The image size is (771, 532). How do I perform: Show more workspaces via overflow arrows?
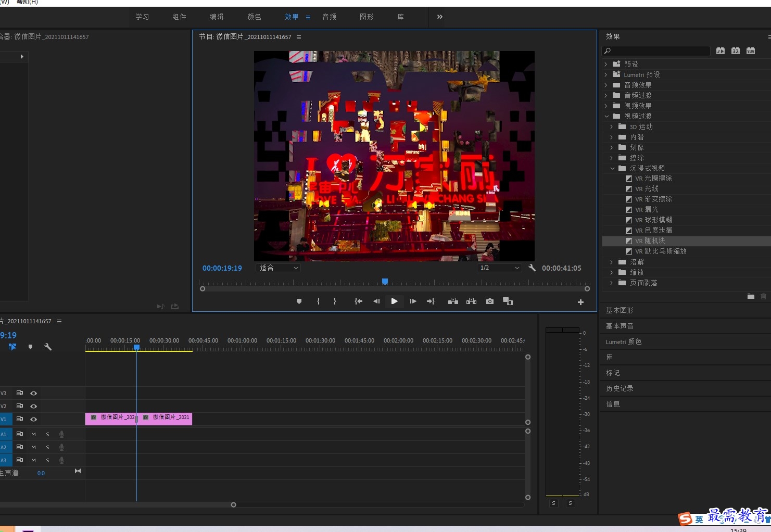click(440, 17)
